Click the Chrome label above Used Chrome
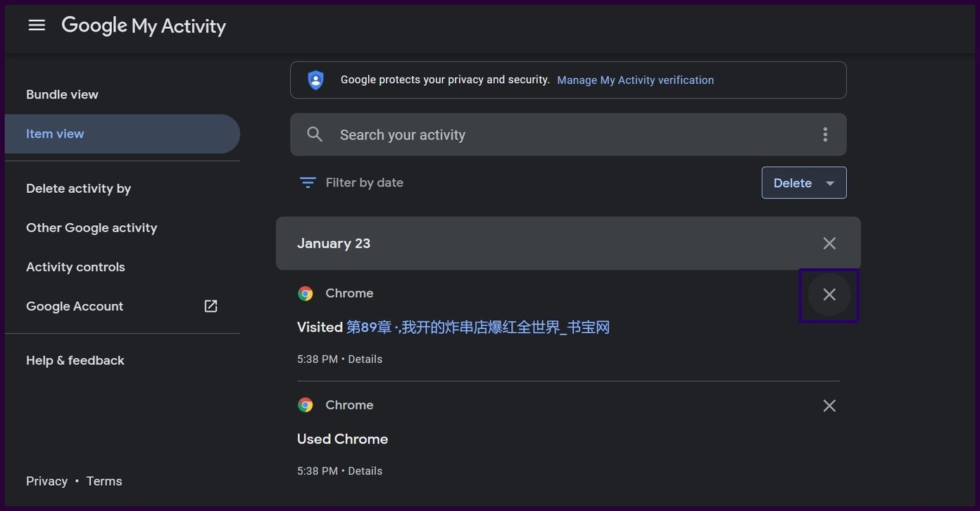The image size is (980, 511). tap(349, 405)
